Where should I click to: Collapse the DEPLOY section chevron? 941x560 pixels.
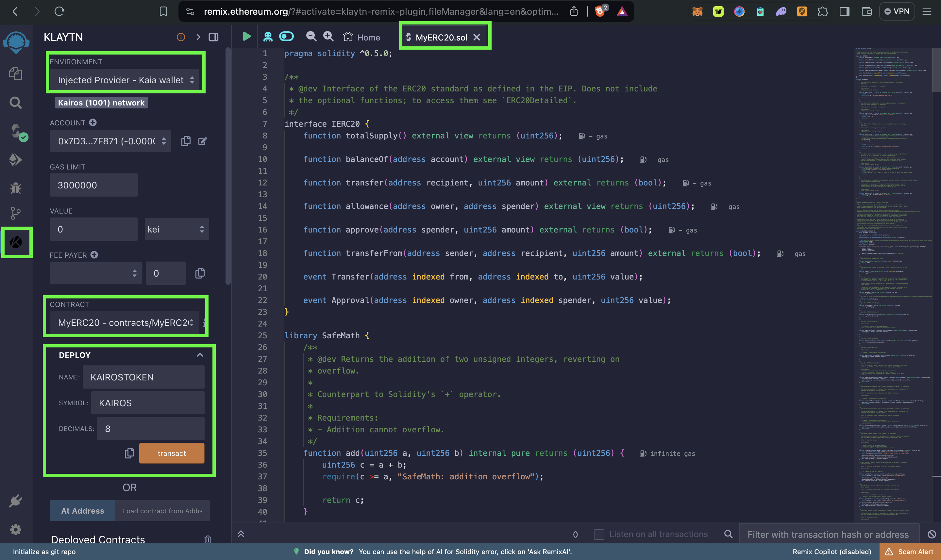pyautogui.click(x=200, y=355)
